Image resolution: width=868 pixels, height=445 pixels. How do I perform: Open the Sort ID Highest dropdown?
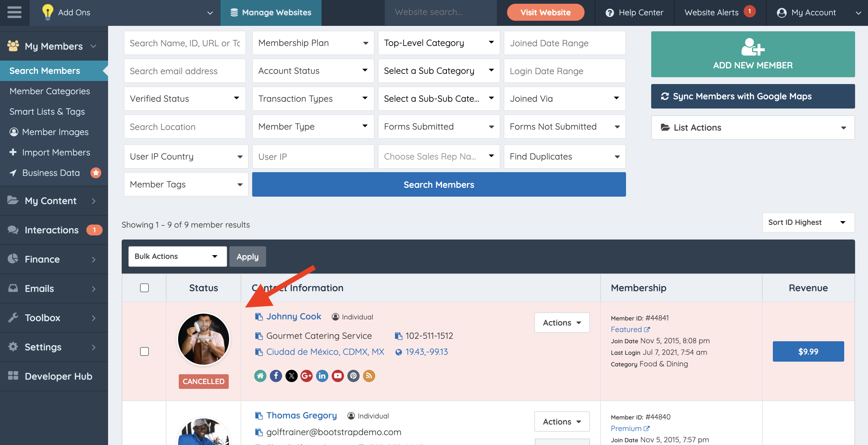808,222
